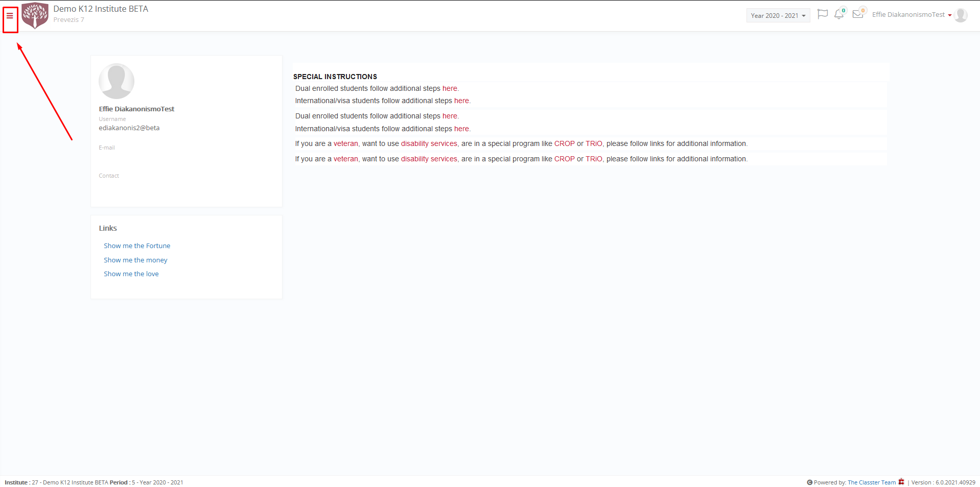The width and height of the screenshot is (980, 487).
Task: Click the Contact label in profile card
Action: (x=109, y=176)
